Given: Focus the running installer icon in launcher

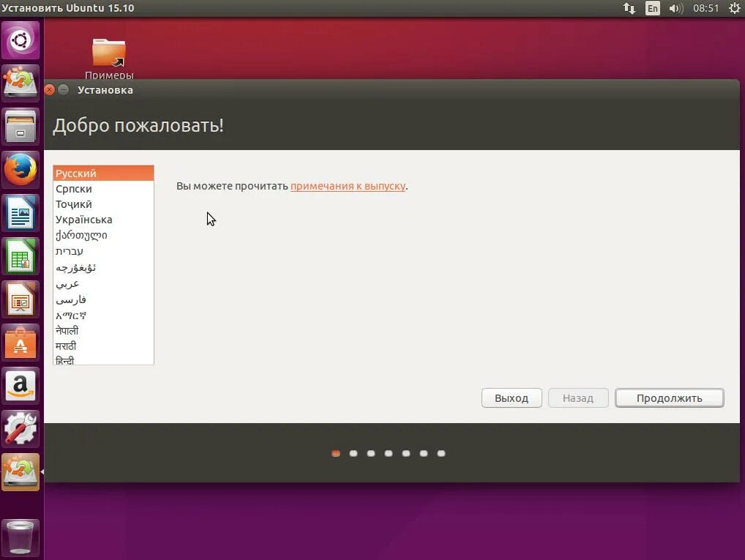Looking at the screenshot, I should point(20,471).
